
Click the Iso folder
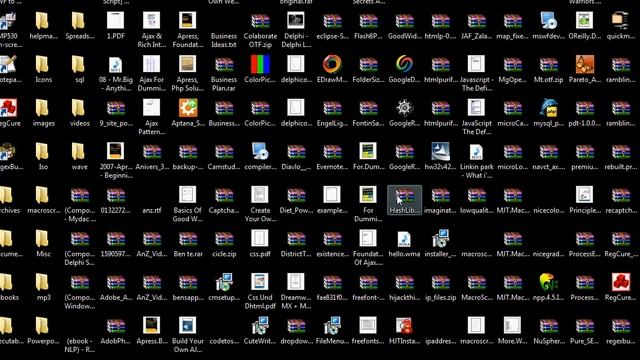(42, 151)
